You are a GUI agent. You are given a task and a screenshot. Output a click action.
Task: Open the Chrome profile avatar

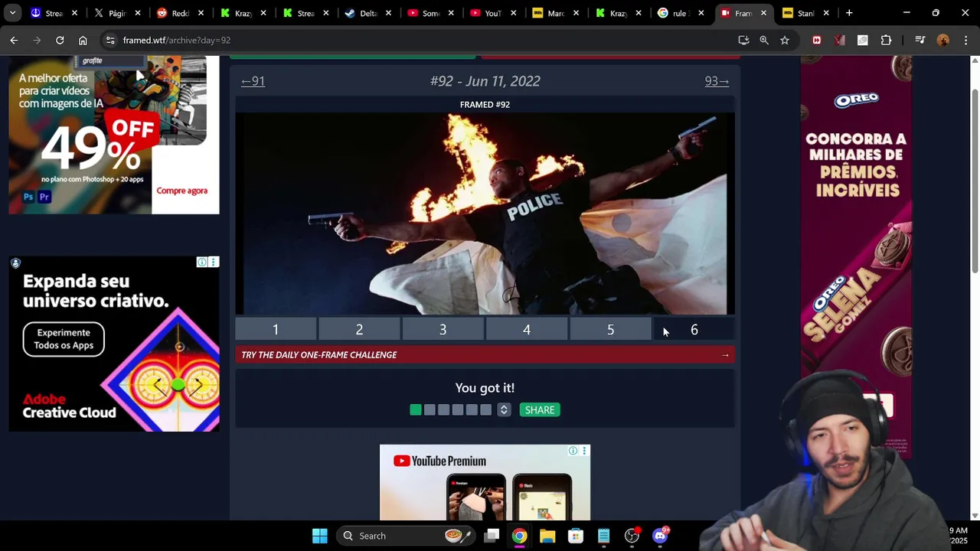(943, 40)
